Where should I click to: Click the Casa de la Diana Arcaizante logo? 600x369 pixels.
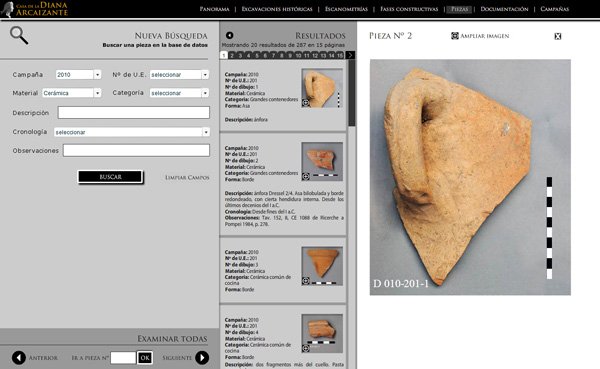coord(34,9)
